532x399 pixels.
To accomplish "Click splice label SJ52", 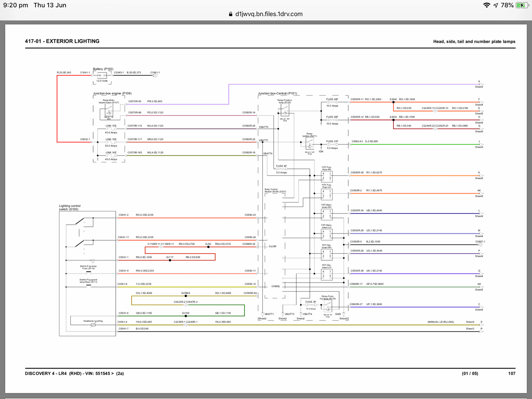I will tap(208, 244).
